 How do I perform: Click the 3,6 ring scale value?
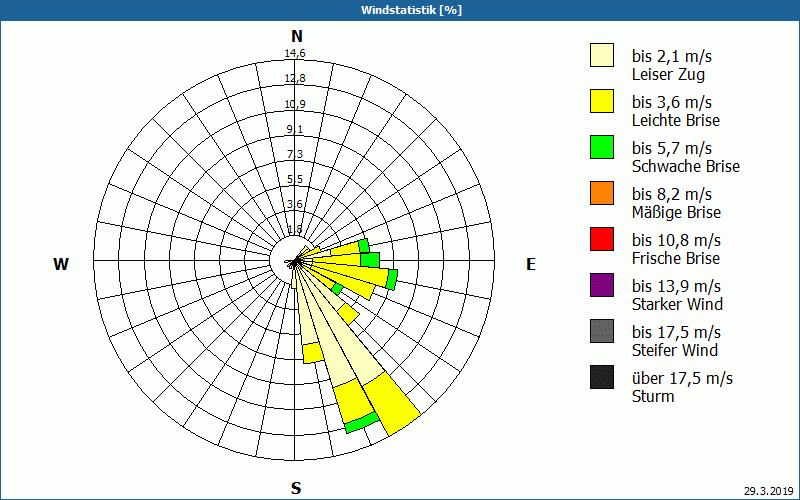(x=295, y=204)
